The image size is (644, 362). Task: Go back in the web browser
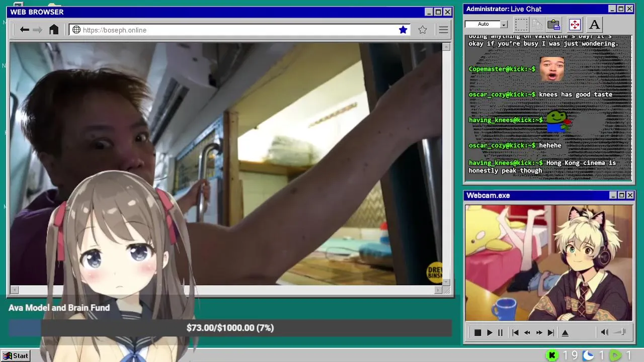pyautogui.click(x=25, y=30)
